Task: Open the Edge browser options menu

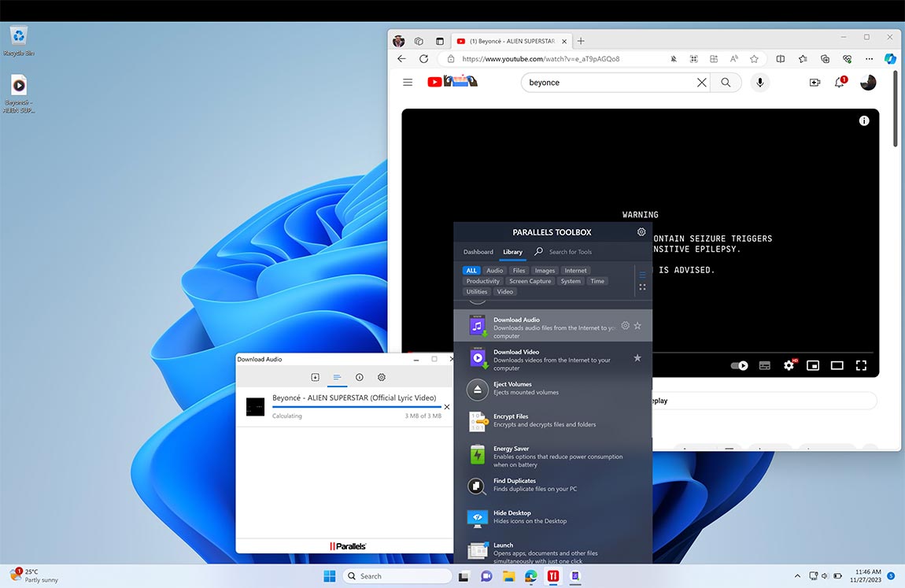Action: point(869,58)
